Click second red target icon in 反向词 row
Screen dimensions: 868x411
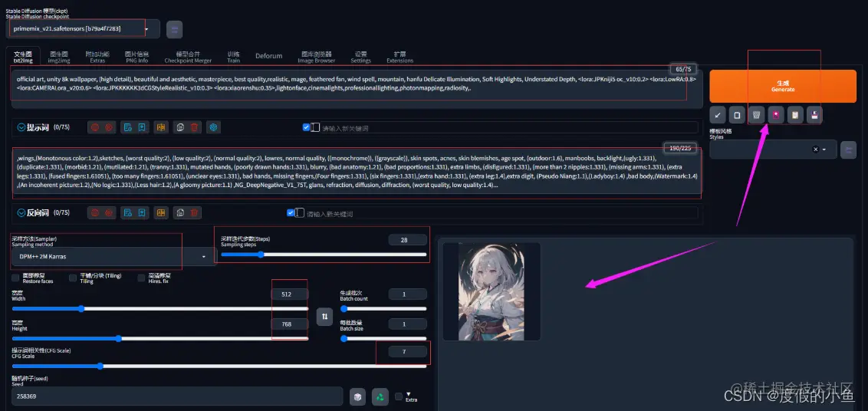coord(109,212)
